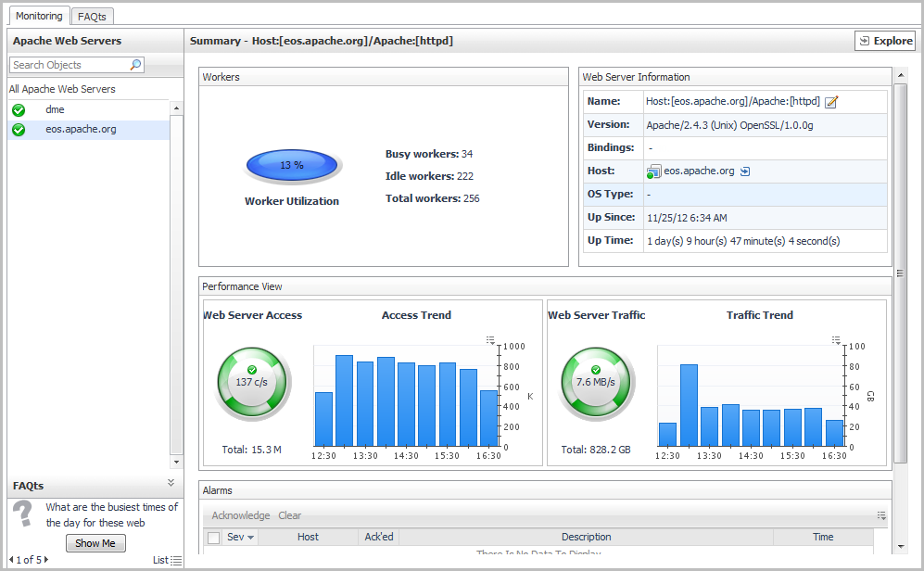Viewport: 924px width, 571px height.
Task: Click the host drill-down arrow icon
Action: pos(745,171)
